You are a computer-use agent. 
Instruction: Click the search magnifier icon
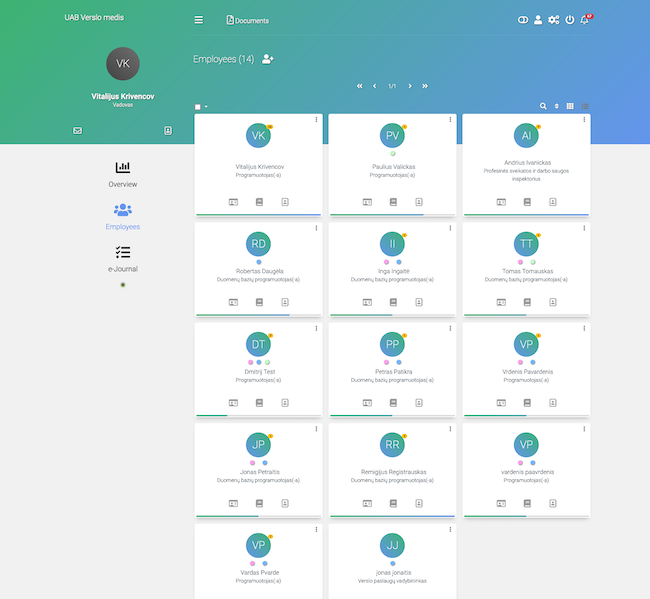(x=543, y=106)
